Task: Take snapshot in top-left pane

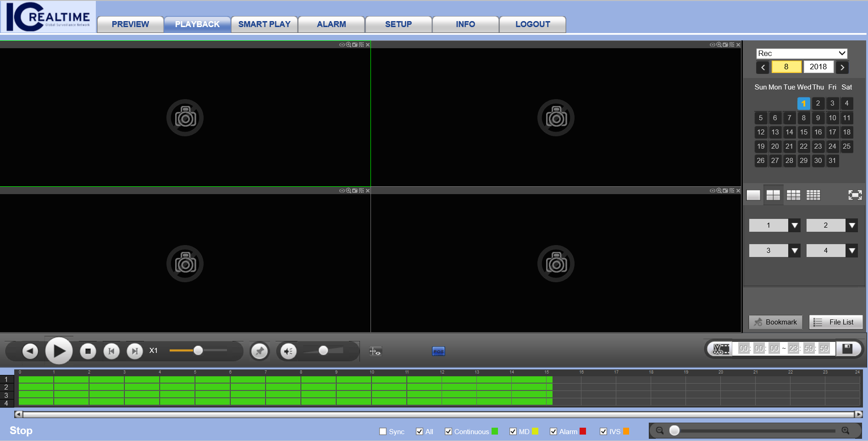Action: 354,45
